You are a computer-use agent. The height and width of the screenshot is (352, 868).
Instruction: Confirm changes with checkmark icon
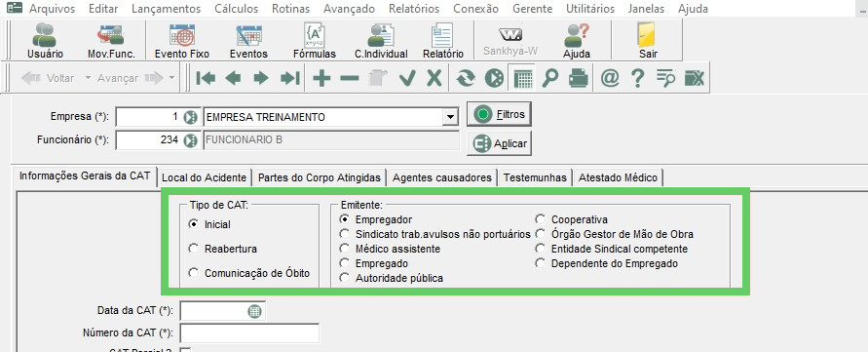pyautogui.click(x=407, y=78)
